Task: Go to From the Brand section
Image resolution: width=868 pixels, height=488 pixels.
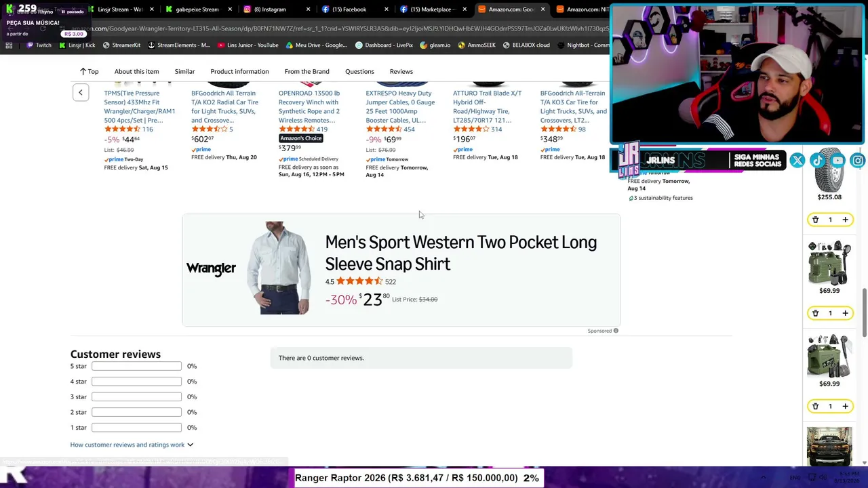Action: coord(307,71)
